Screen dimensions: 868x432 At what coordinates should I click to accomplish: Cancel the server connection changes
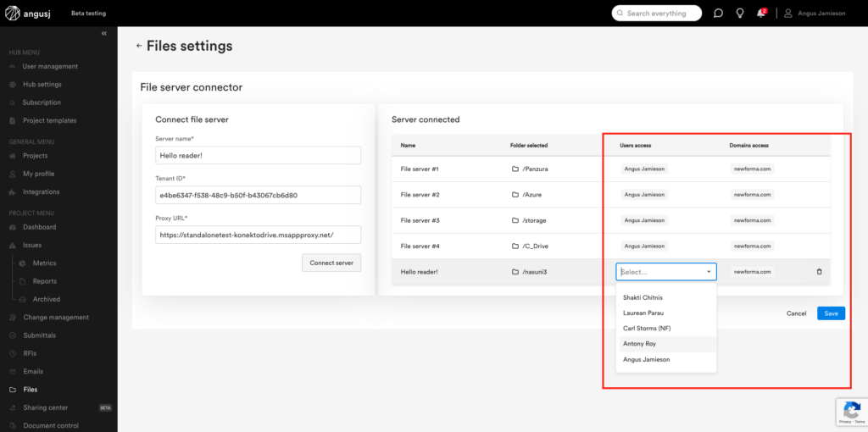(x=796, y=313)
